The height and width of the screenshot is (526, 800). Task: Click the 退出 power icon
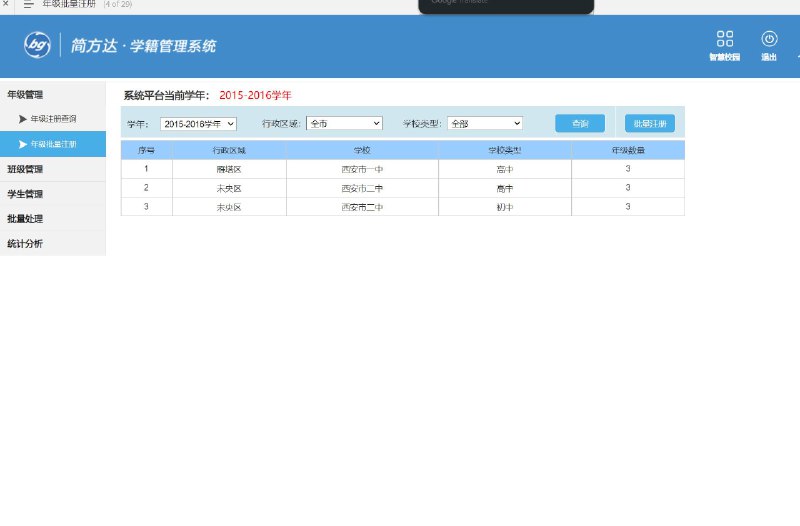pyautogui.click(x=769, y=39)
